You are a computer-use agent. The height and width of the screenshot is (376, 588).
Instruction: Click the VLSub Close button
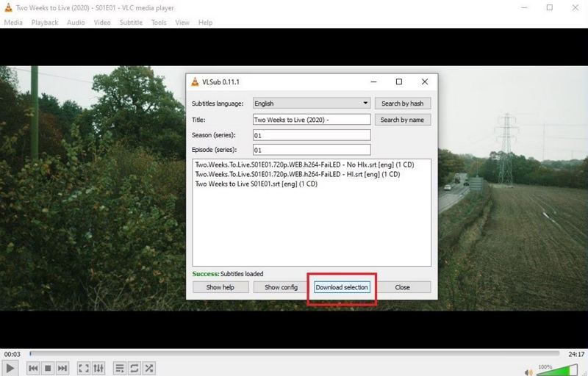[402, 287]
